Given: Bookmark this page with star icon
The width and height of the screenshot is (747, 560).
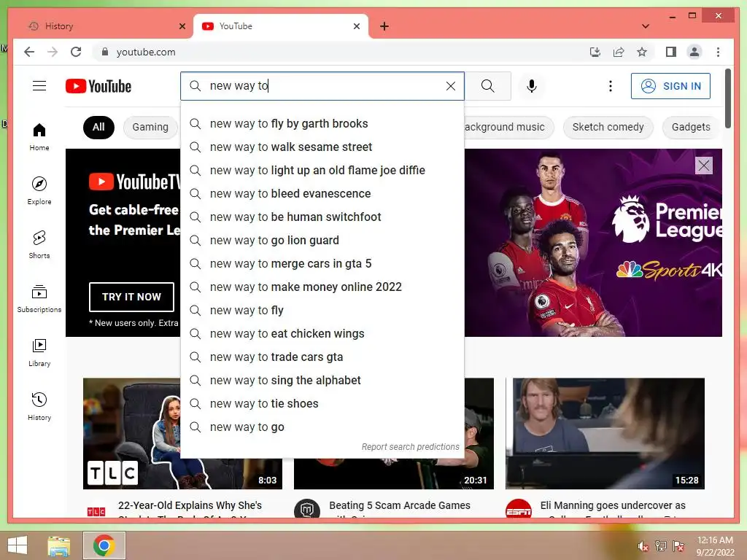Looking at the screenshot, I should (x=642, y=52).
